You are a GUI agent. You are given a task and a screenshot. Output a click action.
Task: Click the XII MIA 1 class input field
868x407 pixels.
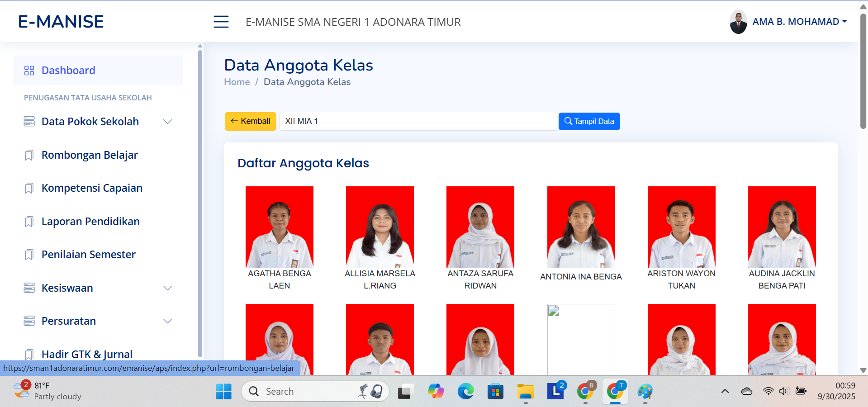pos(417,121)
